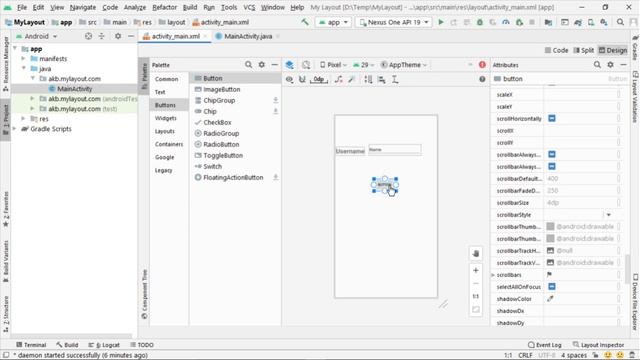Viewport: 640px width, 360px height.
Task: Click the Clear All Constraints icon
Action: (x=338, y=80)
